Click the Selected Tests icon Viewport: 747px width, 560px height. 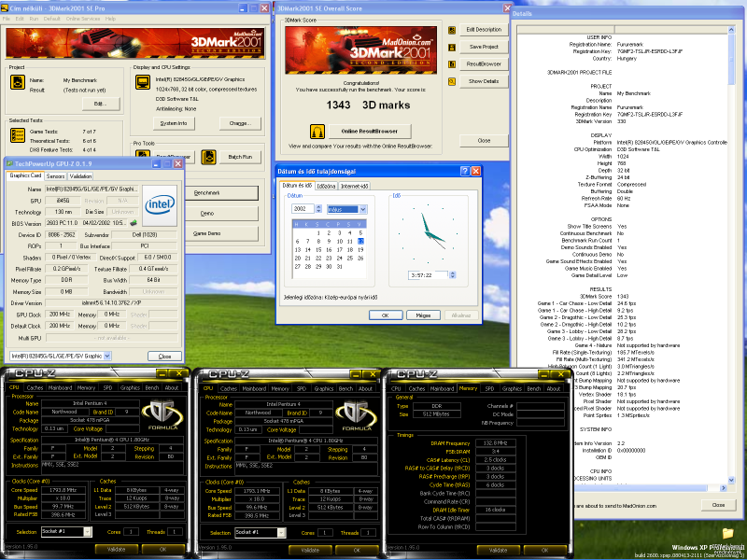tap(18, 135)
